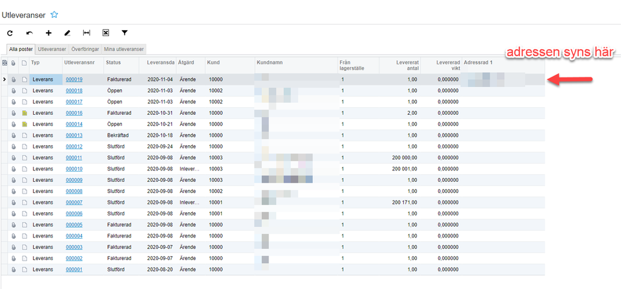Viewport: 644px width, 289px height.
Task: Click the Excel export icon
Action: tap(106, 33)
